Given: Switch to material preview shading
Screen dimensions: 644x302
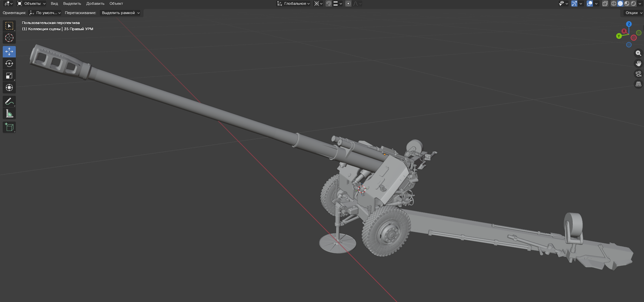Looking at the screenshot, I should point(627,4).
